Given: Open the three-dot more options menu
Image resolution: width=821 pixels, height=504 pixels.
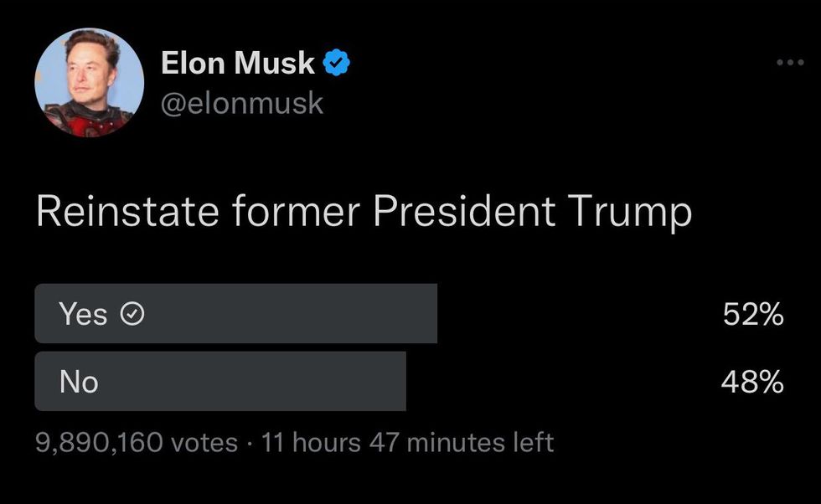Looking at the screenshot, I should (789, 63).
